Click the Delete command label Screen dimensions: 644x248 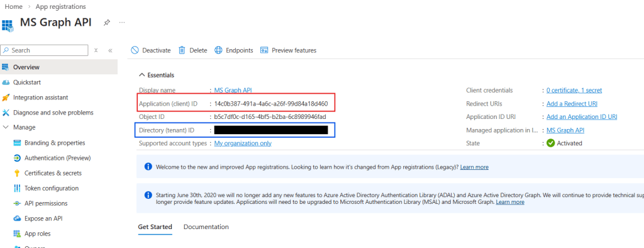click(198, 50)
